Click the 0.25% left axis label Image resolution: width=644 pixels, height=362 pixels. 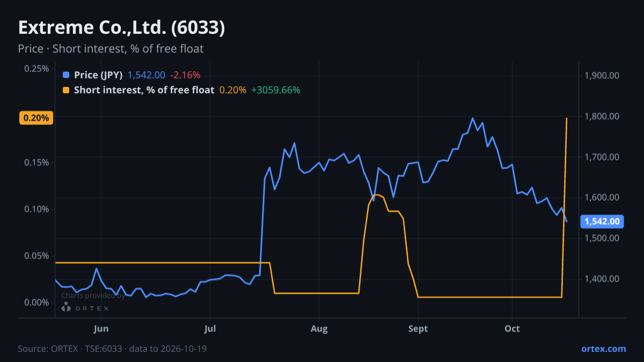point(36,69)
